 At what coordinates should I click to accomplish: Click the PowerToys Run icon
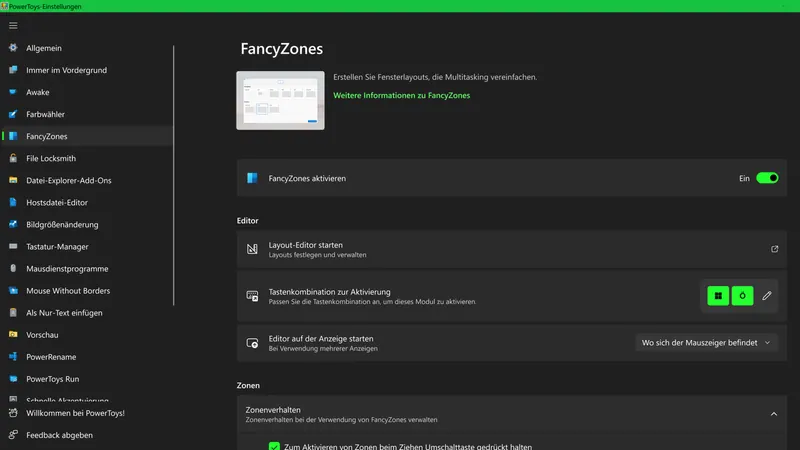point(13,379)
